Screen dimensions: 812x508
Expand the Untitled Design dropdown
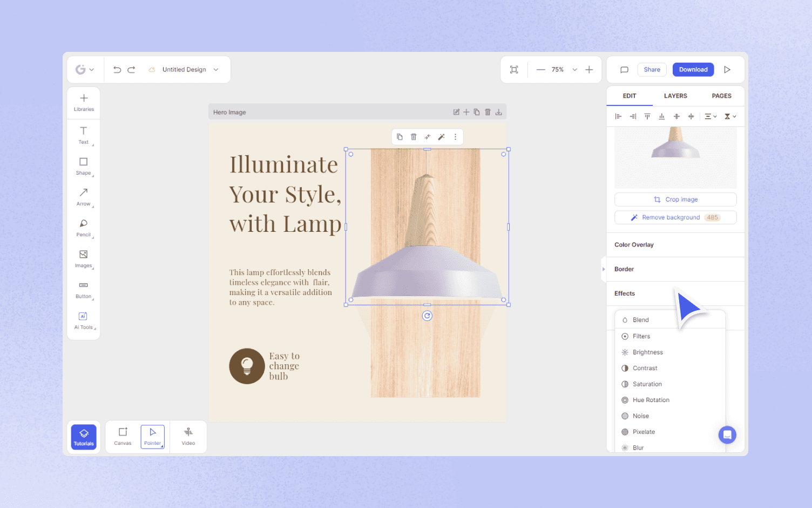point(216,70)
